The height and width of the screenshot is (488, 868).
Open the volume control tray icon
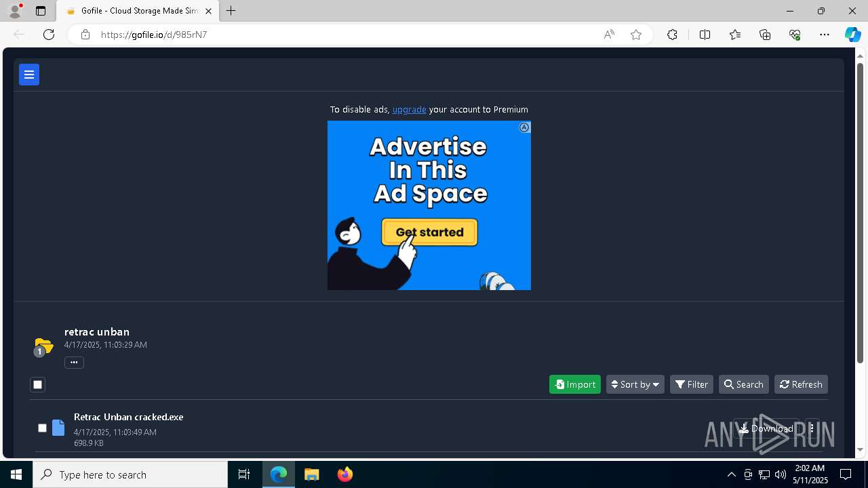click(781, 474)
